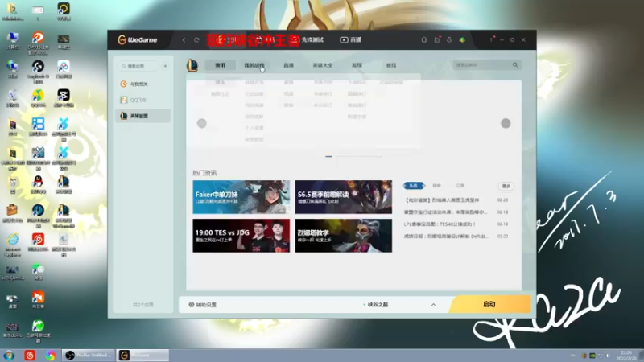The image size is (644, 362).
Task: Click the 更多 button in news list
Action: coord(506,186)
